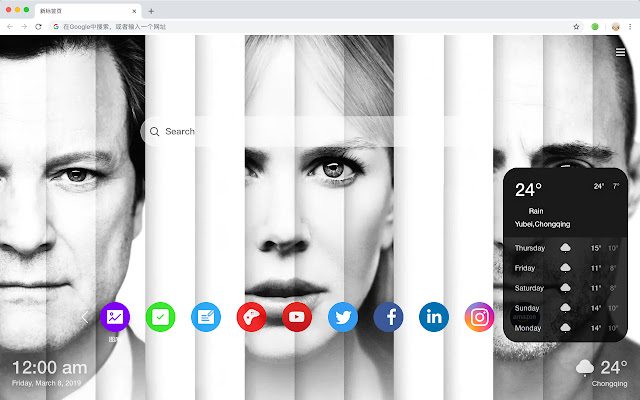Click the Monday forecast row
The height and width of the screenshot is (400, 640).
(x=566, y=328)
